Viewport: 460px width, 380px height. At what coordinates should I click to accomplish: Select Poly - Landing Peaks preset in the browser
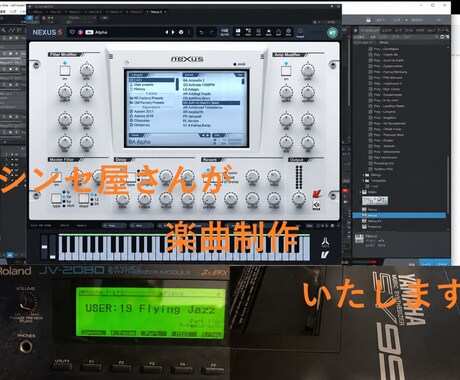click(x=387, y=106)
